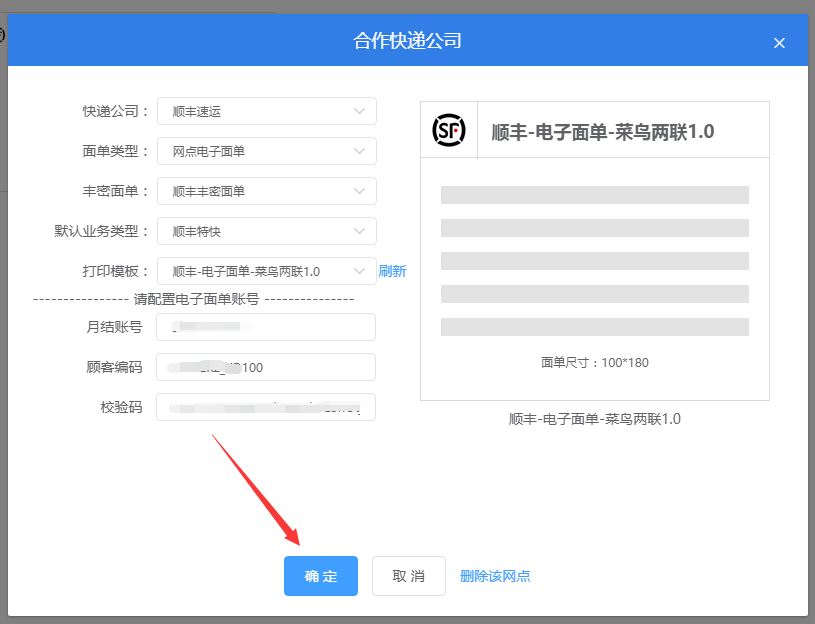Click the 删除该网点 link
The width and height of the screenshot is (815, 624).
[496, 576]
